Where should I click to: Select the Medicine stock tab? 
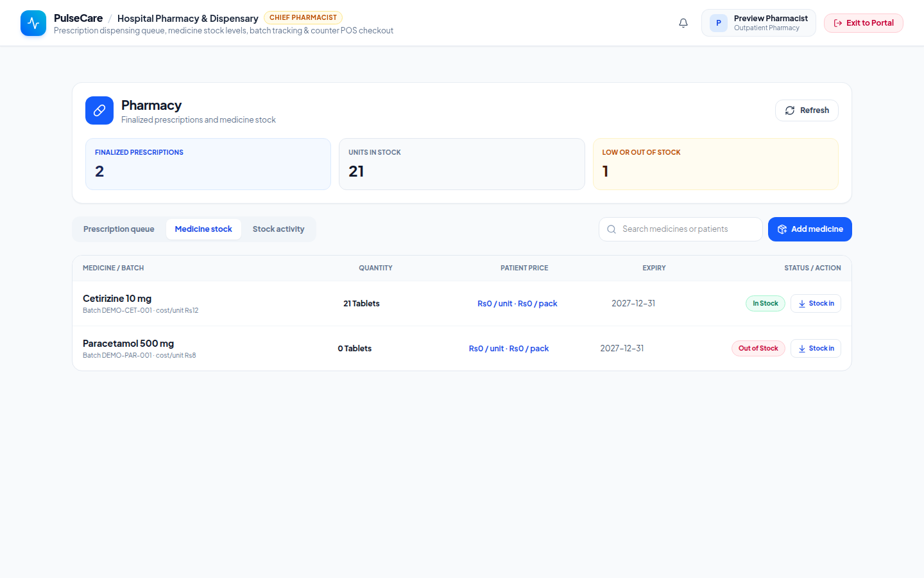click(203, 229)
